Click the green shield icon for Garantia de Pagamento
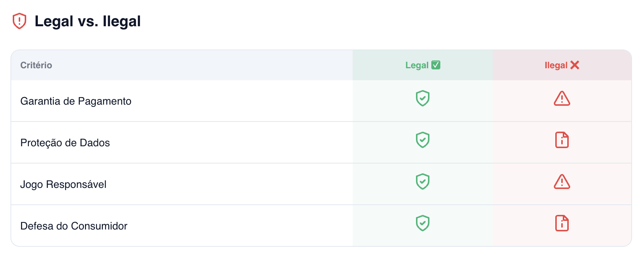The width and height of the screenshot is (644, 261). tap(422, 98)
